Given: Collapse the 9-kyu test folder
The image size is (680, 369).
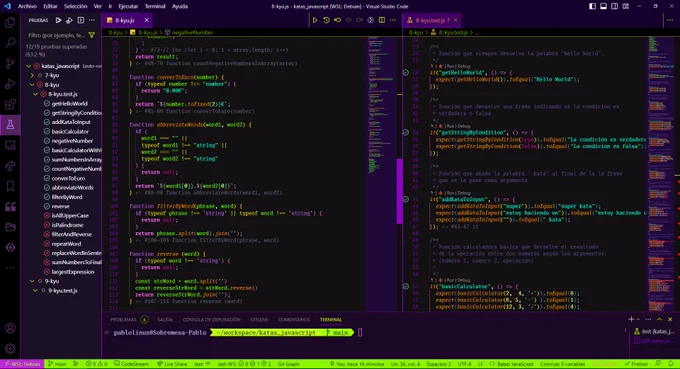Looking at the screenshot, I should point(32,281).
